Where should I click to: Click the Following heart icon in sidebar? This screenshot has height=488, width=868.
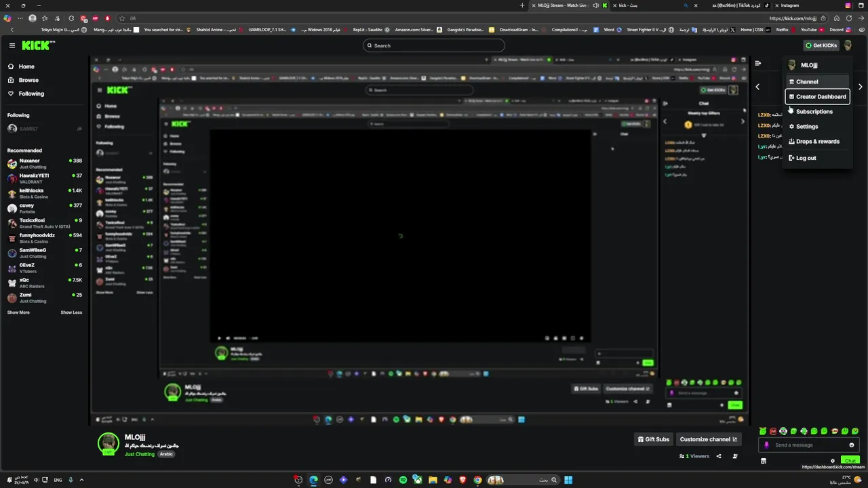[x=11, y=94]
